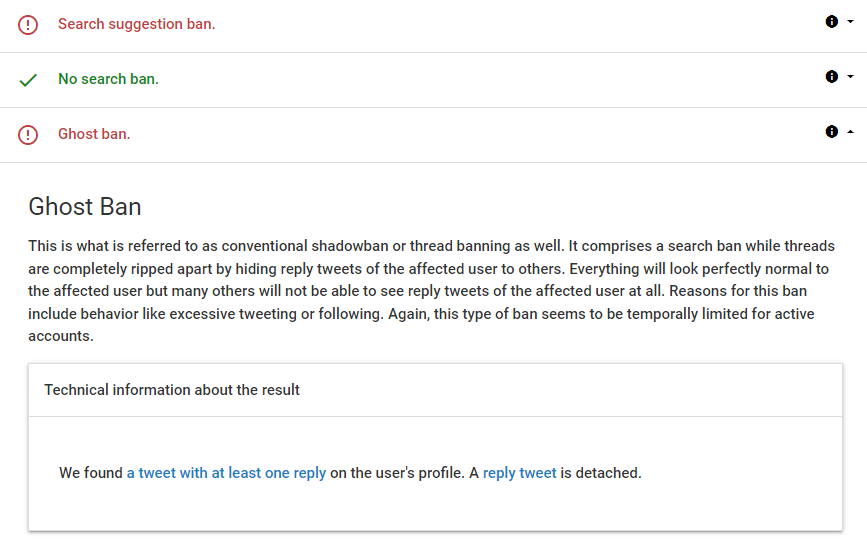The width and height of the screenshot is (867, 560).
Task: Click "on the user's profile" text
Action: point(396,473)
